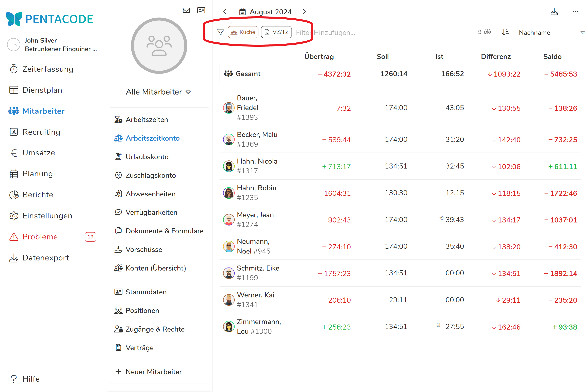This screenshot has height=392, width=588.
Task: Click the download icon in top bar
Action: (x=554, y=12)
